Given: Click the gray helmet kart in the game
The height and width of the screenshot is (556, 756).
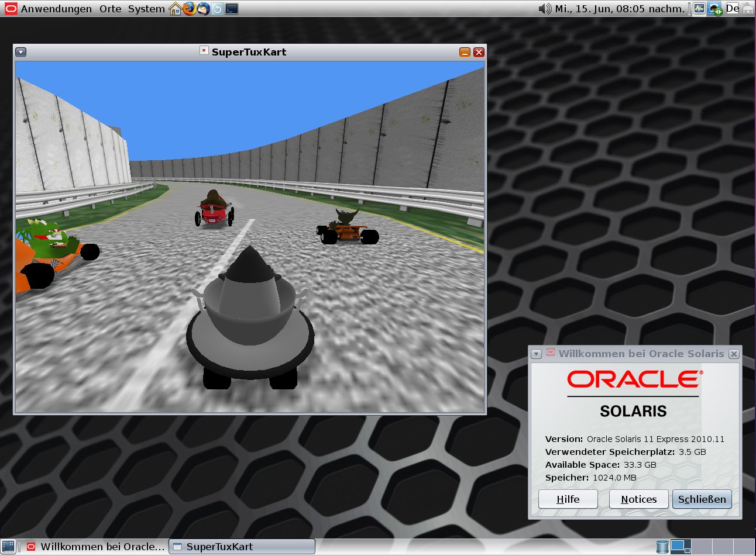Looking at the screenshot, I should tap(250, 319).
